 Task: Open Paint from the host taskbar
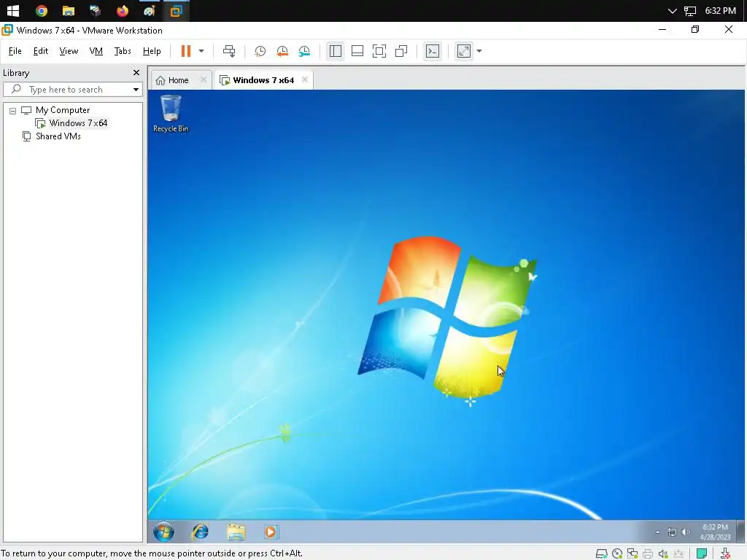(x=149, y=10)
